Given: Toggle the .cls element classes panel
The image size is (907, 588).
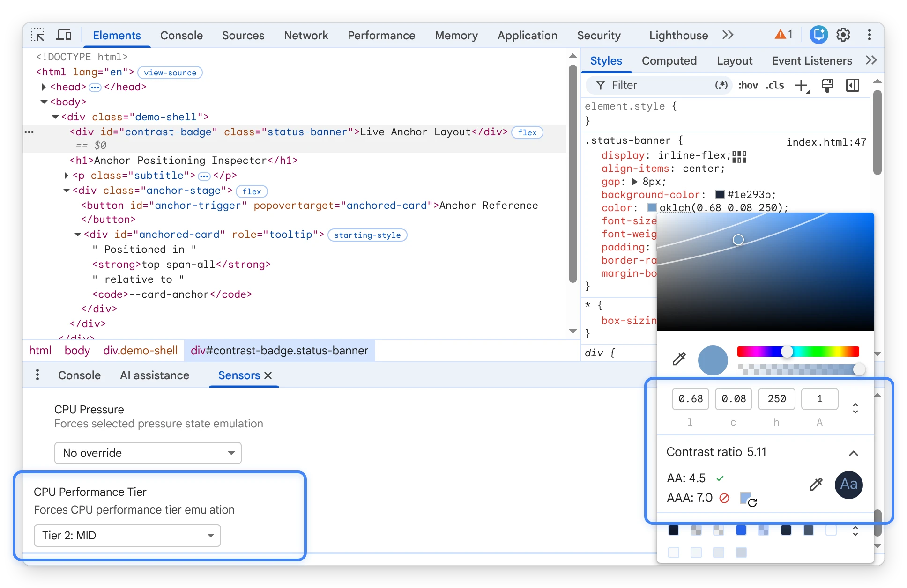Looking at the screenshot, I should [775, 85].
